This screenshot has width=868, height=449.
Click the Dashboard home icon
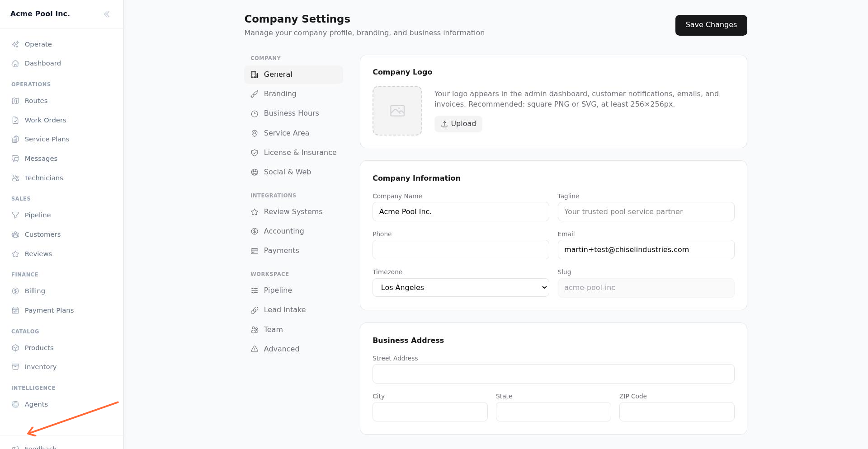[15, 63]
